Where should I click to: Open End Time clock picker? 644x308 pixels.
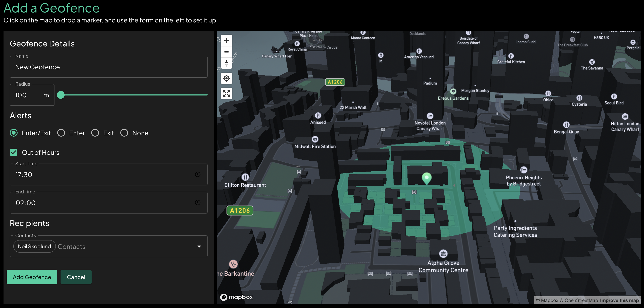[x=197, y=203]
